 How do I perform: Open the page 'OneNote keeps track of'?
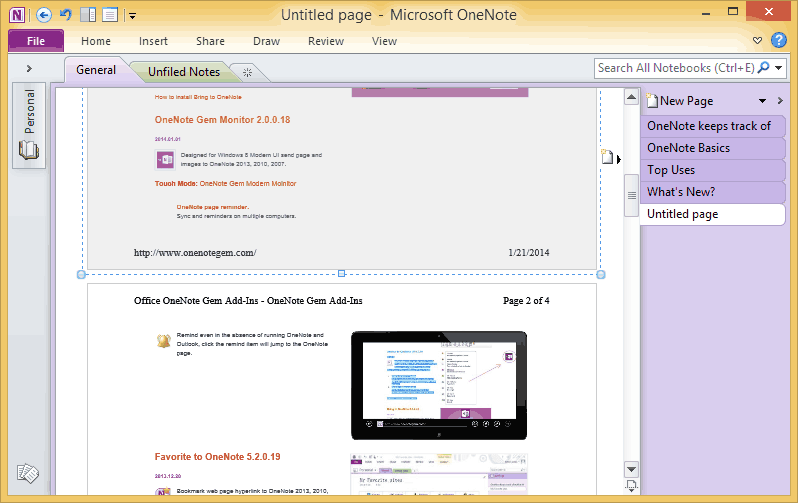click(x=712, y=126)
